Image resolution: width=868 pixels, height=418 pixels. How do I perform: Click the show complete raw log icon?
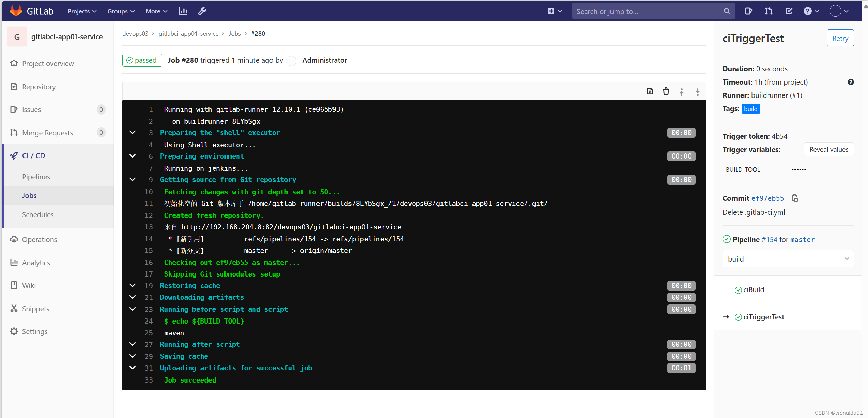point(650,91)
